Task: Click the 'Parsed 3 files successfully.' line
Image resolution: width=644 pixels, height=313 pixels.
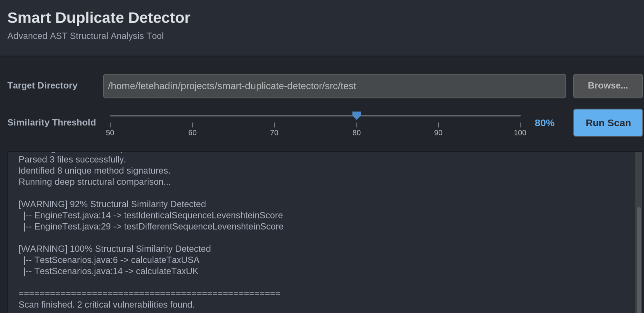Action: point(72,159)
